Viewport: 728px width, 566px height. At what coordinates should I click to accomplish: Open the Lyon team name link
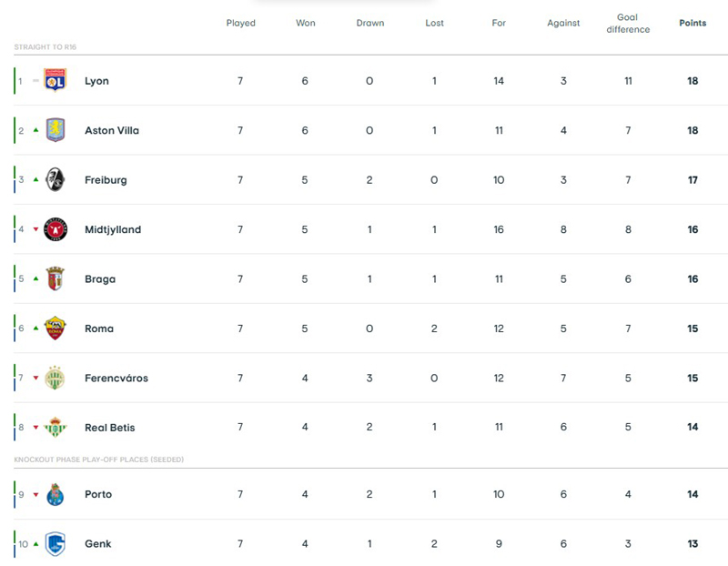pos(96,81)
